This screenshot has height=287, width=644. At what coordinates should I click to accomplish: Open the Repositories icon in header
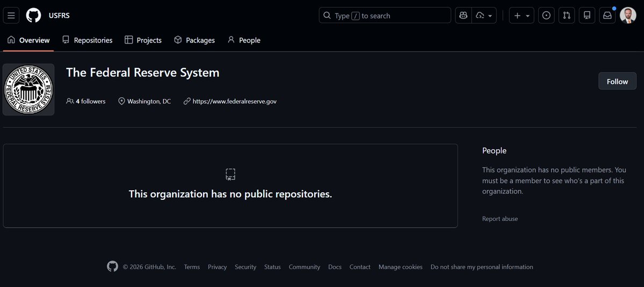[x=587, y=16]
